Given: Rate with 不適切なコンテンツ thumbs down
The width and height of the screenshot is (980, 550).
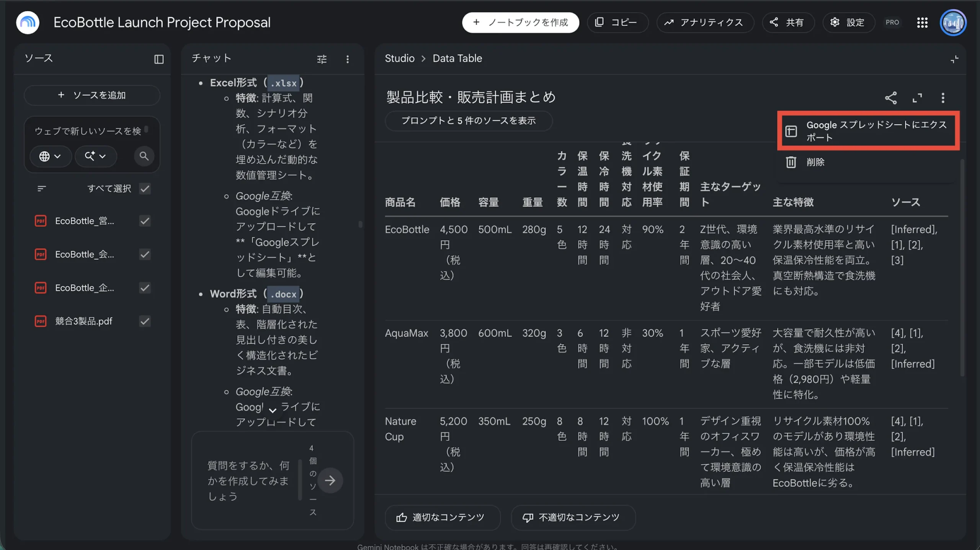Looking at the screenshot, I should (x=573, y=517).
